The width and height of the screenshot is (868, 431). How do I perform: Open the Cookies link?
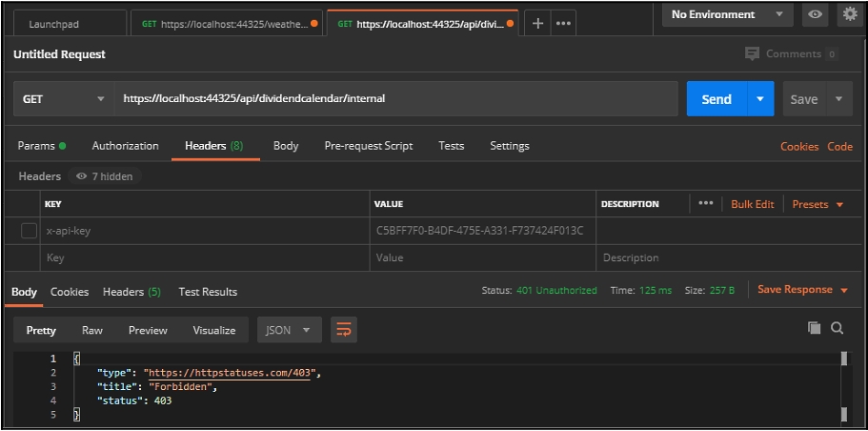798,147
